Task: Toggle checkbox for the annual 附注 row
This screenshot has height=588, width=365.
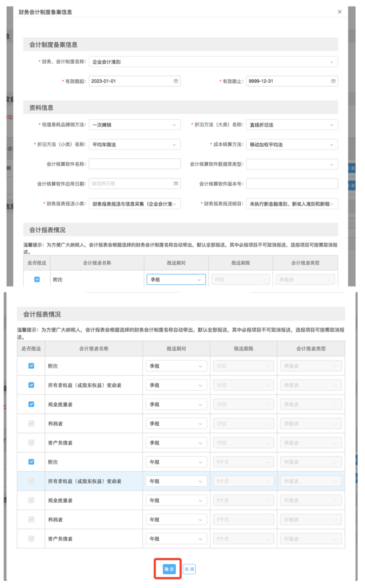Action: (x=31, y=462)
